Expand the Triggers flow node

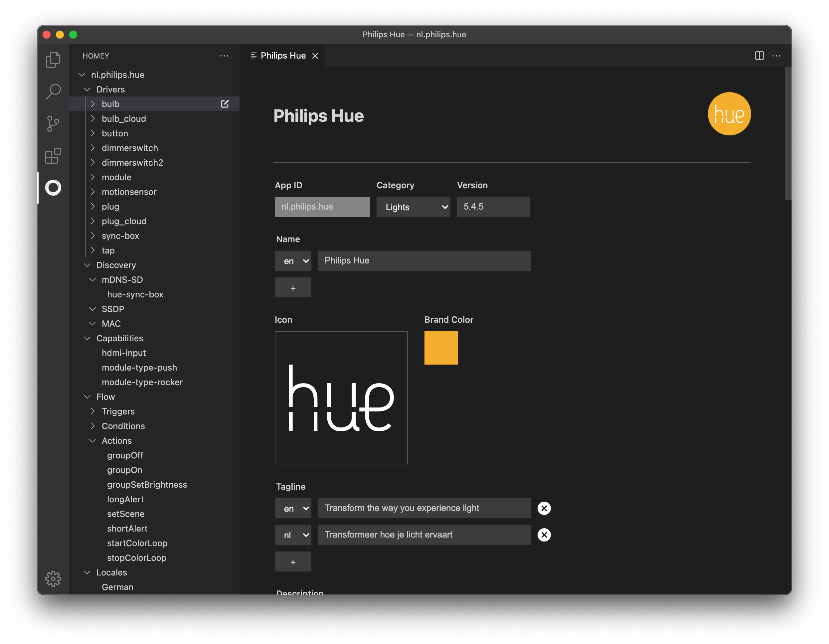[x=92, y=411]
